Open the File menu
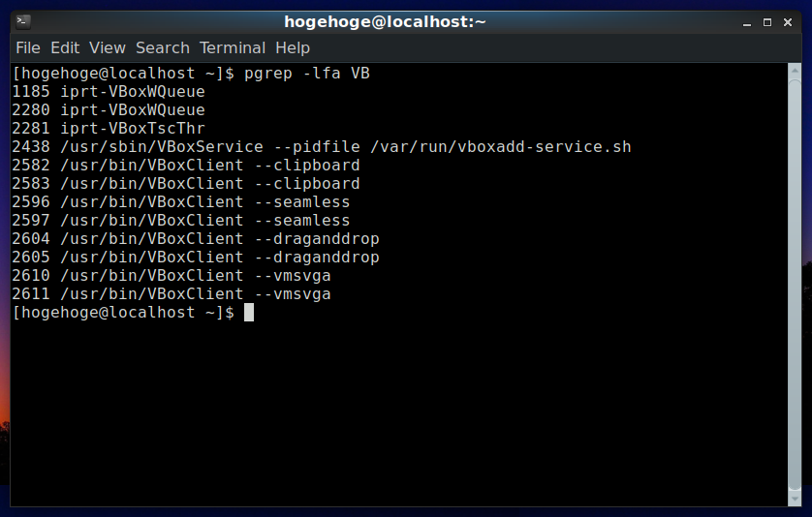The width and height of the screenshot is (812, 517). (28, 48)
